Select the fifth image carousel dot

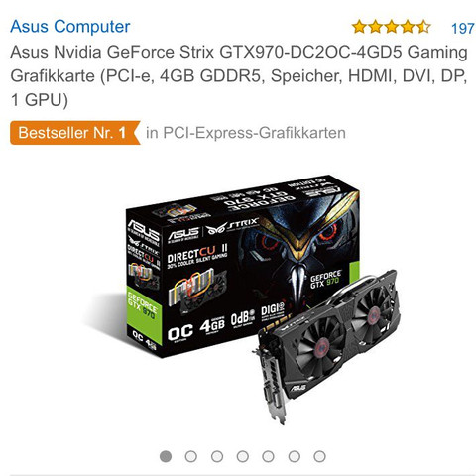pos(268,456)
